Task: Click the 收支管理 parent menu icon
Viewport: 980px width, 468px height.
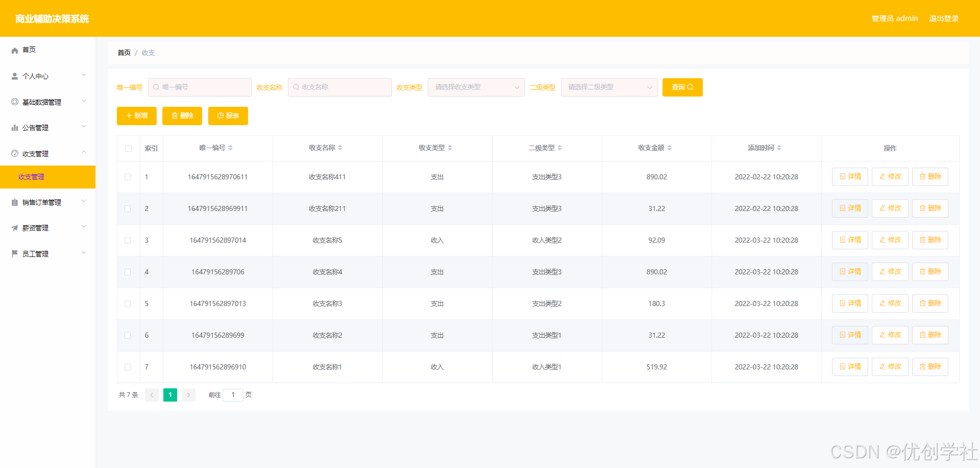Action: click(x=15, y=153)
